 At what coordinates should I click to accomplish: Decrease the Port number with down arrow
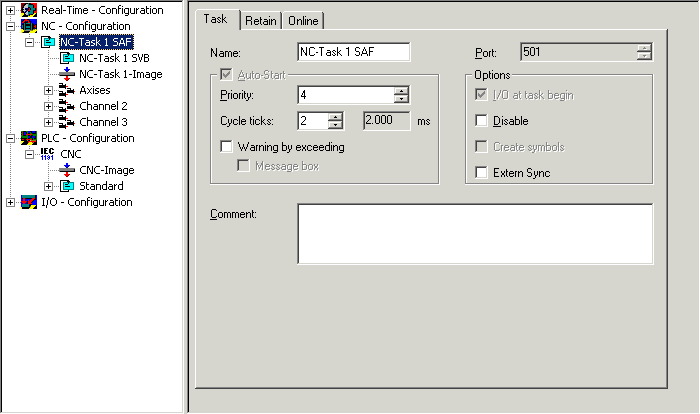click(x=644, y=56)
